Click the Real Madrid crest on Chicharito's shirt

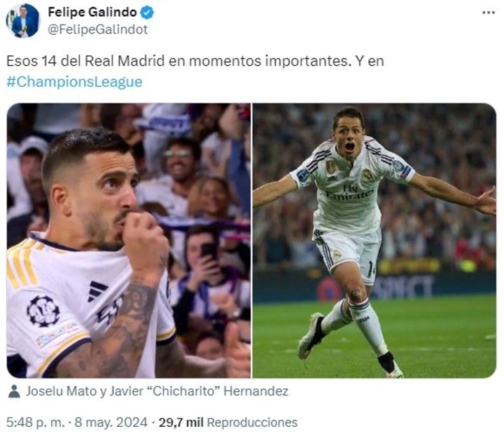click(x=367, y=175)
